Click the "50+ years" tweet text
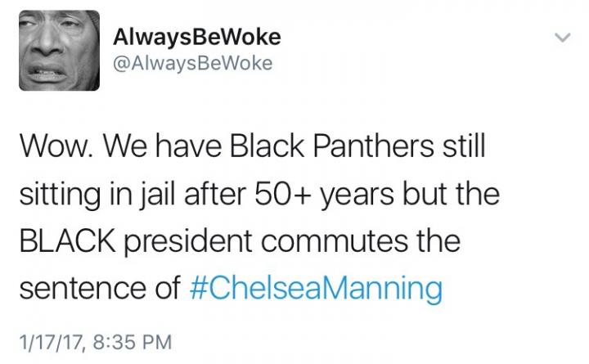 click(x=324, y=195)
